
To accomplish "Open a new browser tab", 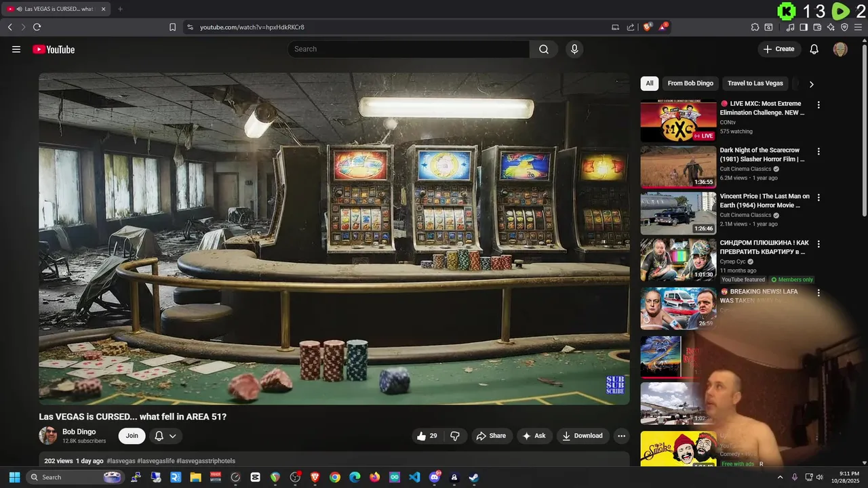I will 120,9.
